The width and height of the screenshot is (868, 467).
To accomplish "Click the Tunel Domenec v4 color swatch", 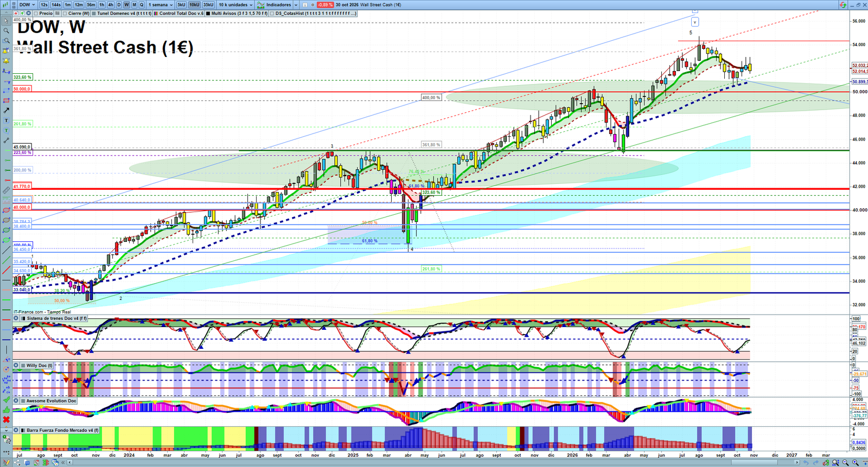I will (x=94, y=14).
